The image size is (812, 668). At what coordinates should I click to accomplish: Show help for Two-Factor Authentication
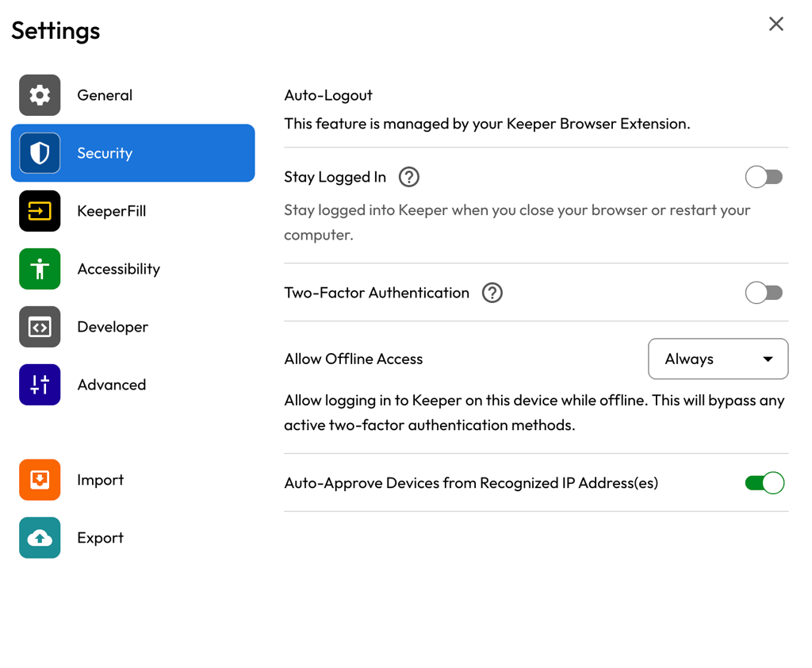(x=492, y=293)
